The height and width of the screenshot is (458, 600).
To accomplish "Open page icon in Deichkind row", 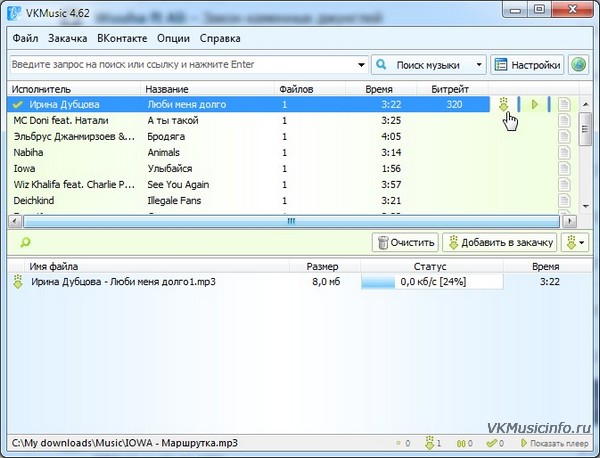I will tap(564, 200).
